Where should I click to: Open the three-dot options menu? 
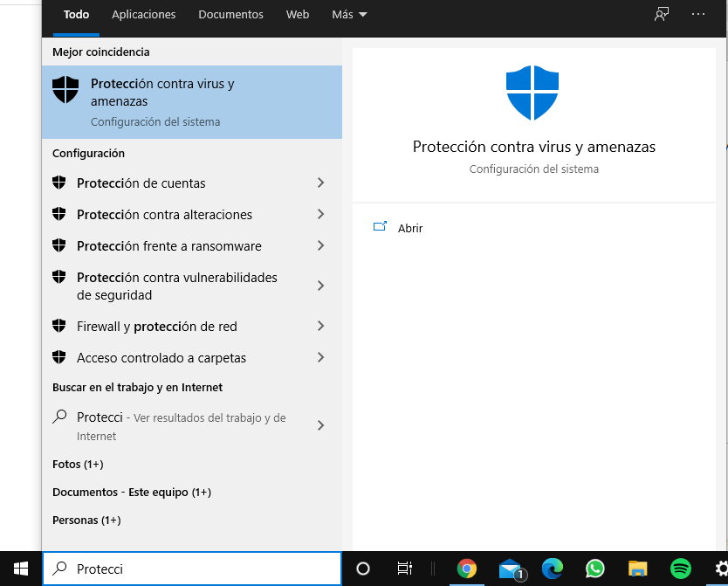point(698,14)
